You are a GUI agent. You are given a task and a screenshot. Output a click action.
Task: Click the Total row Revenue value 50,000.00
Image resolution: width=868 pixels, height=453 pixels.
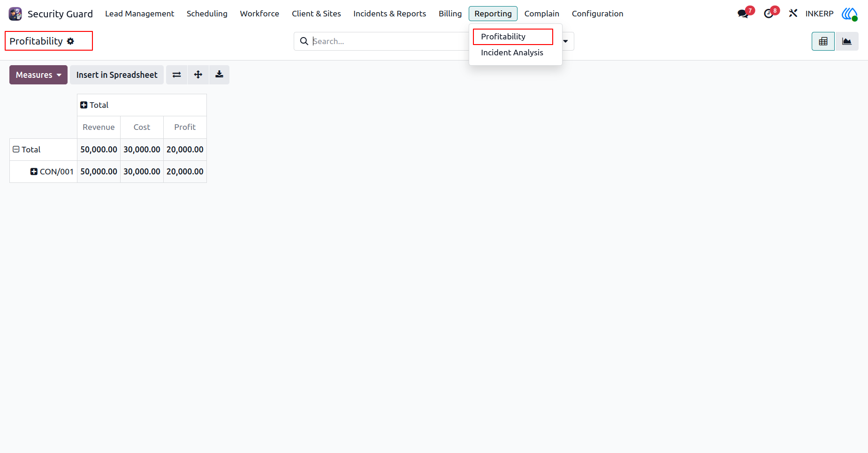99,150
